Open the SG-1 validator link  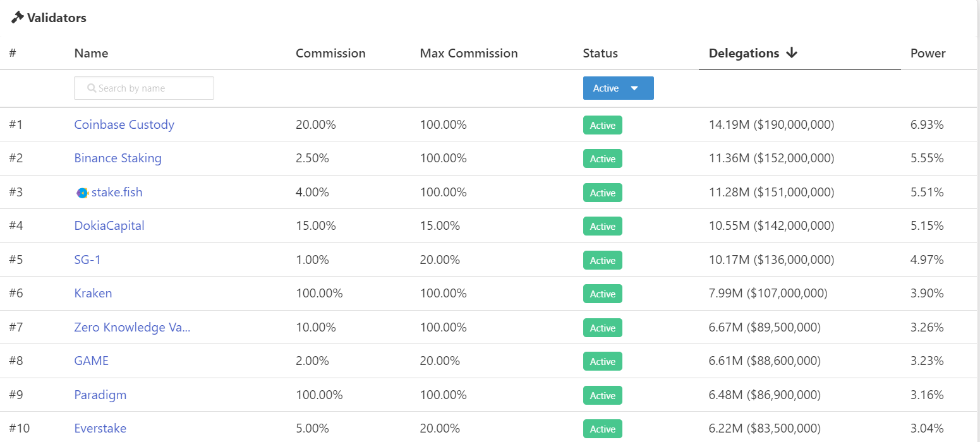tap(88, 260)
